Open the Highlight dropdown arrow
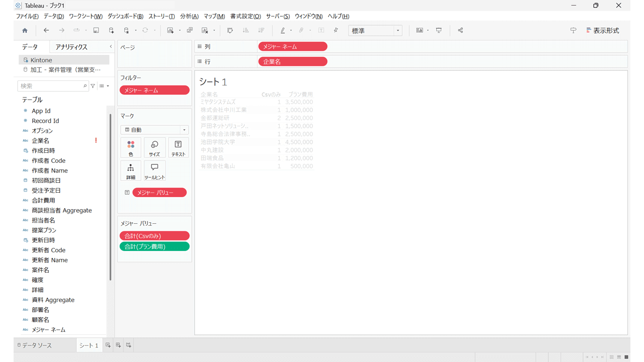Viewport: 644px width, 362px height. tap(291, 31)
